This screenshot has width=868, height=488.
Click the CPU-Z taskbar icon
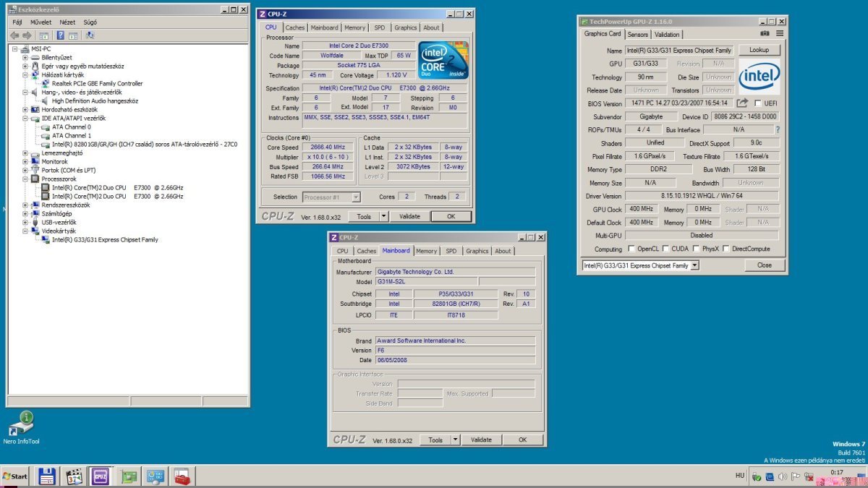coord(99,476)
